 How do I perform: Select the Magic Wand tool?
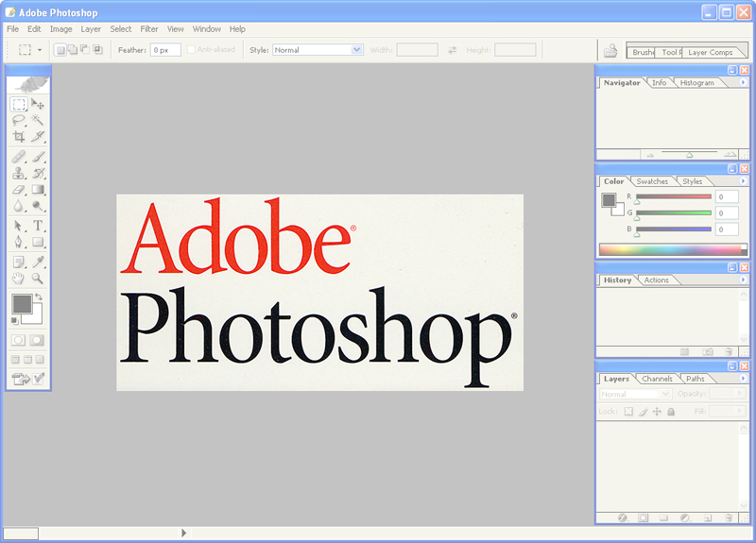pyautogui.click(x=38, y=120)
